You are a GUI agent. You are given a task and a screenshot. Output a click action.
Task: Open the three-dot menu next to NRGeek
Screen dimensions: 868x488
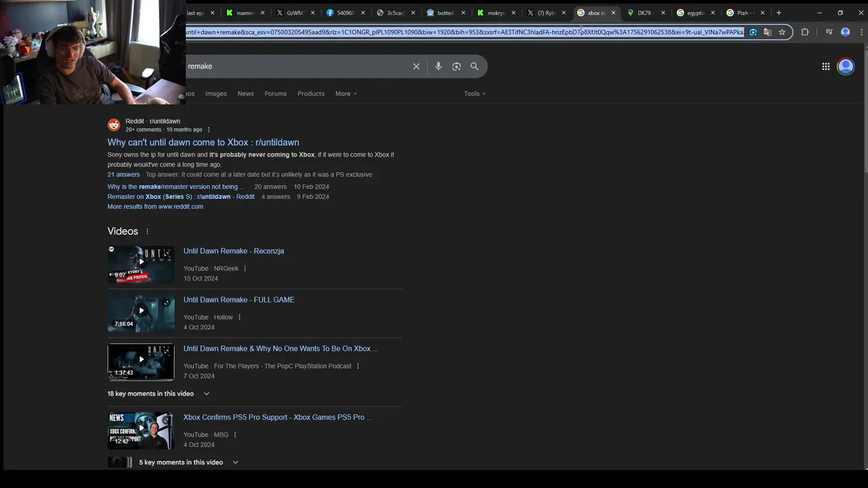[x=245, y=268]
